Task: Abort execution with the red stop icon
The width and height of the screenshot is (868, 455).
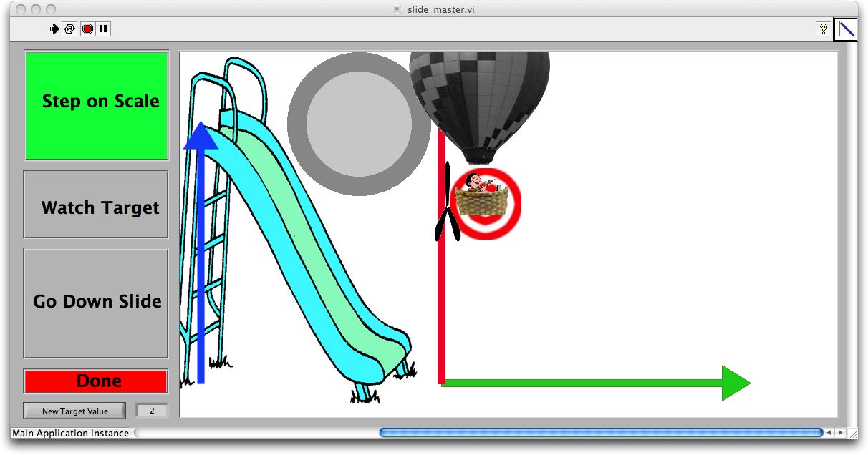Action: (x=87, y=29)
